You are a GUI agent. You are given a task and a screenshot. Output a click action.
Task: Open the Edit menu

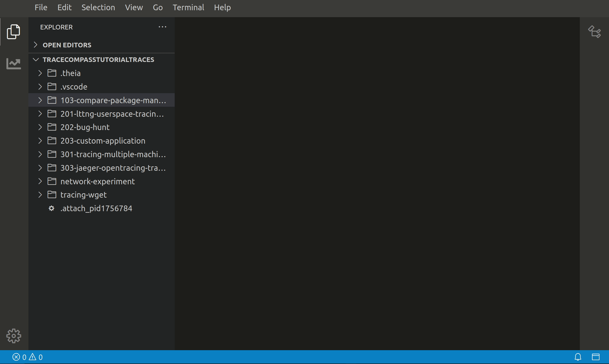pyautogui.click(x=64, y=7)
